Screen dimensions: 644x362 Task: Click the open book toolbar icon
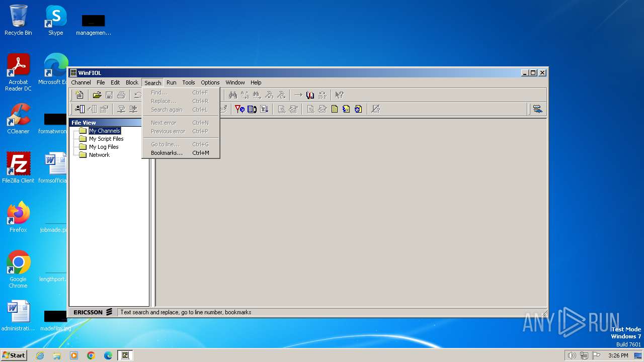click(x=310, y=95)
